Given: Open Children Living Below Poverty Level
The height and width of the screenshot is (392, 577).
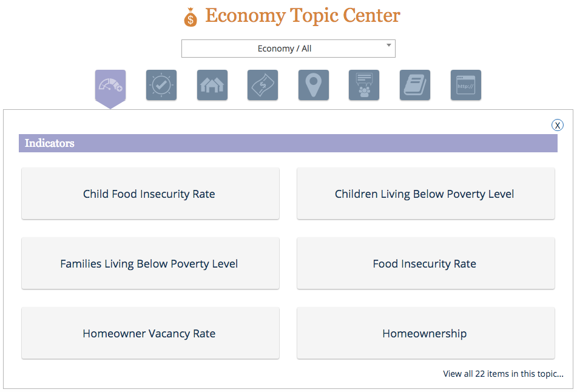Looking at the screenshot, I should coord(426,194).
